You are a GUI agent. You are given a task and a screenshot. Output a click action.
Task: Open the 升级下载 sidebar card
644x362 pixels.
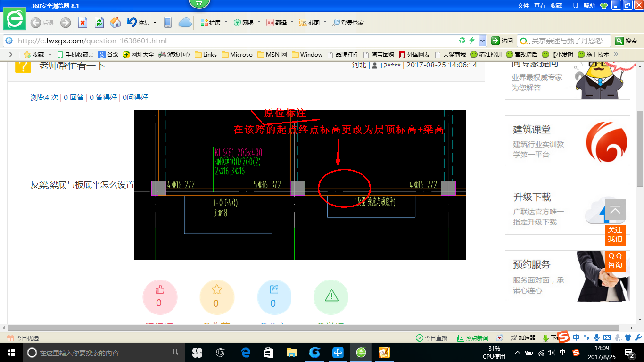pyautogui.click(x=568, y=209)
